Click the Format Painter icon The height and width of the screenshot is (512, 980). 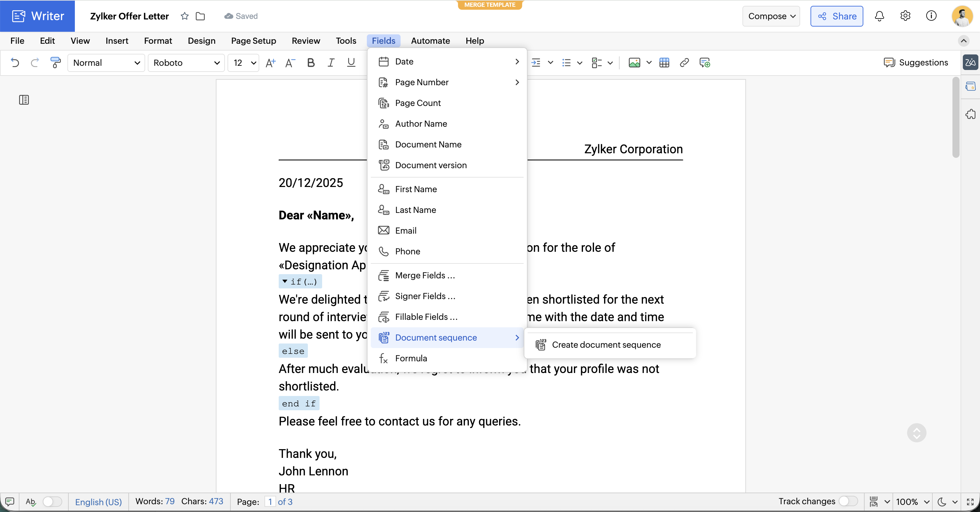click(x=55, y=63)
